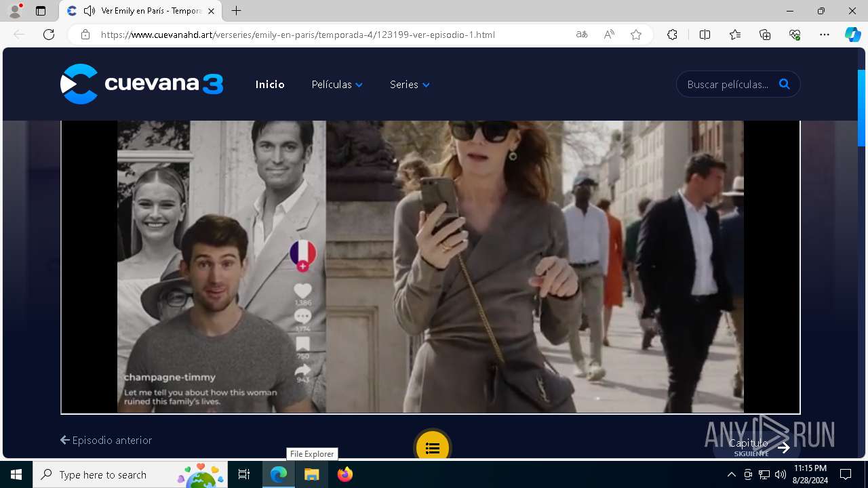Open the Inicio menu item
868x488 pixels.
pos(270,85)
